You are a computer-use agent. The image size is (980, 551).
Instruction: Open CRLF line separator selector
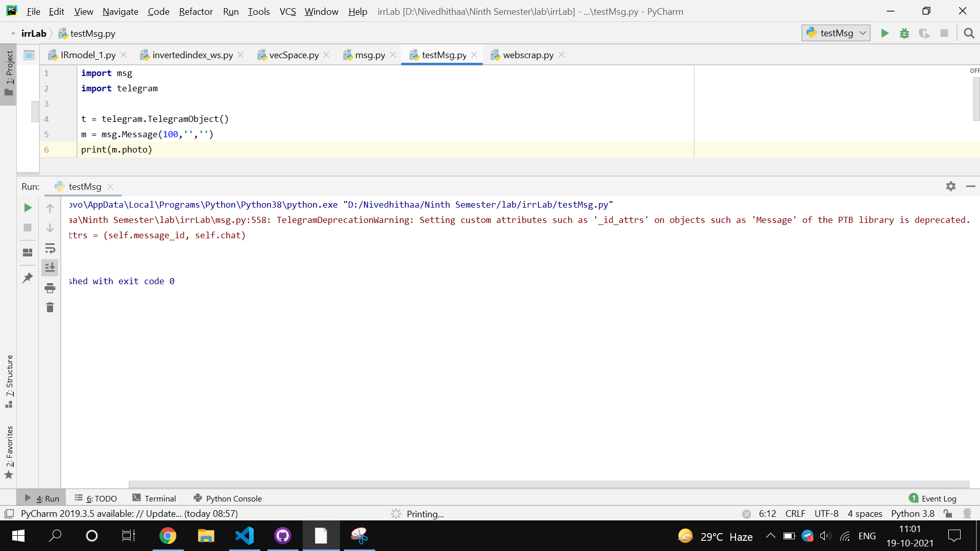(x=795, y=513)
